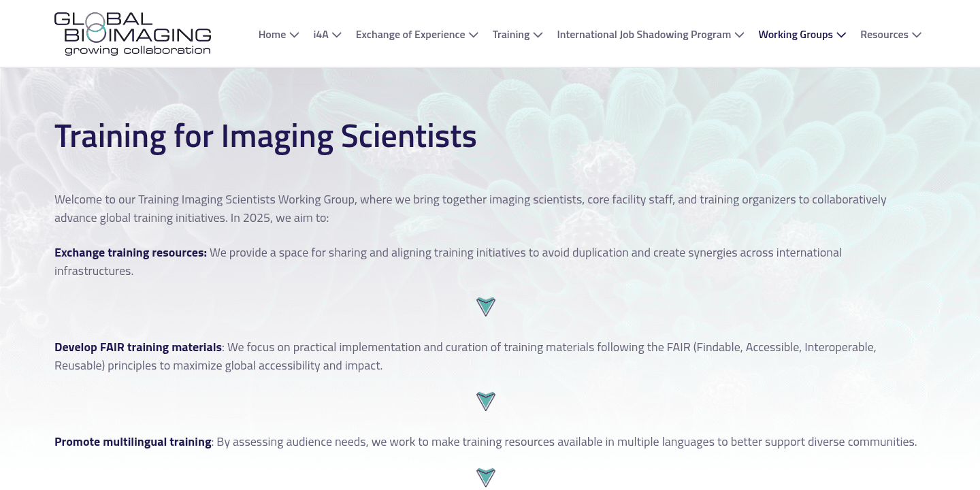Image resolution: width=980 pixels, height=490 pixels.
Task: Open the Resources menu
Action: coord(884,34)
